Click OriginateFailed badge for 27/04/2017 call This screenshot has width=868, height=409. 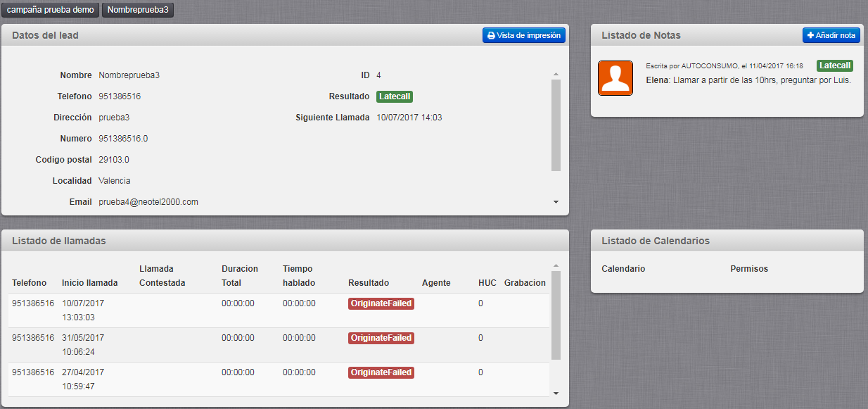[381, 372]
